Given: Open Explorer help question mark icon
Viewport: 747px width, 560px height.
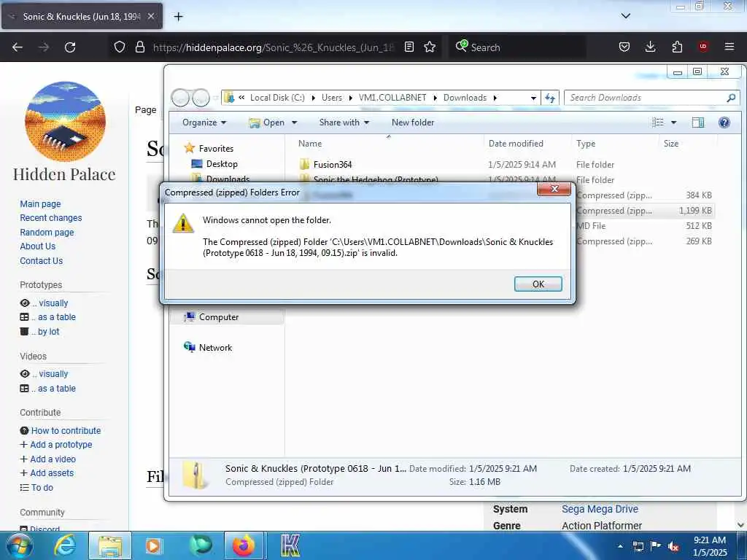Looking at the screenshot, I should pyautogui.click(x=724, y=122).
